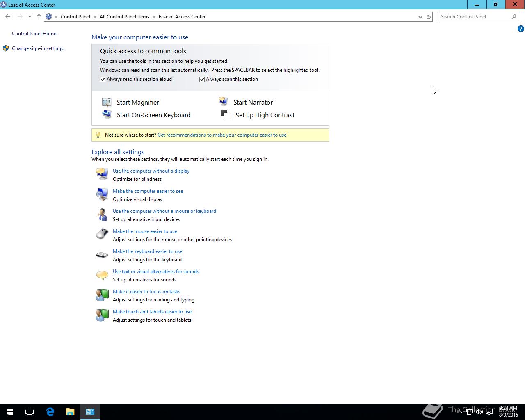525x420 pixels.
Task: Click the lightbulb icon in recommendations bar
Action: point(98,135)
